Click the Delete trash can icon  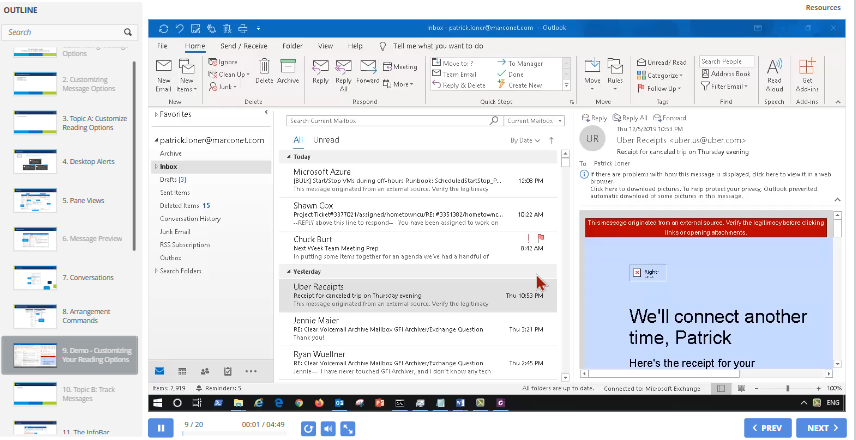click(264, 66)
